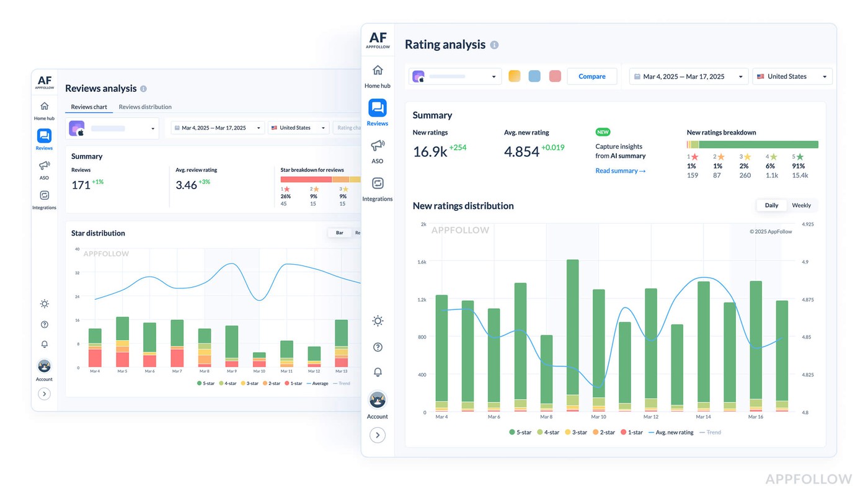Viewport: 868px width, 501px height.
Task: Click the ASO megaphone icon in right sidebar
Action: coord(378,146)
